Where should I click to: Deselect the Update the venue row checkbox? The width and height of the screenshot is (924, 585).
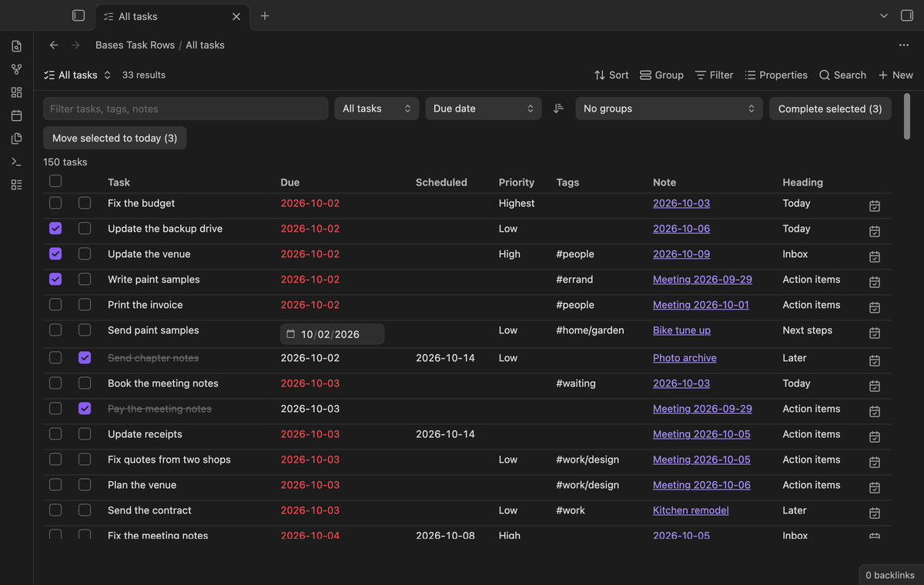tap(55, 254)
